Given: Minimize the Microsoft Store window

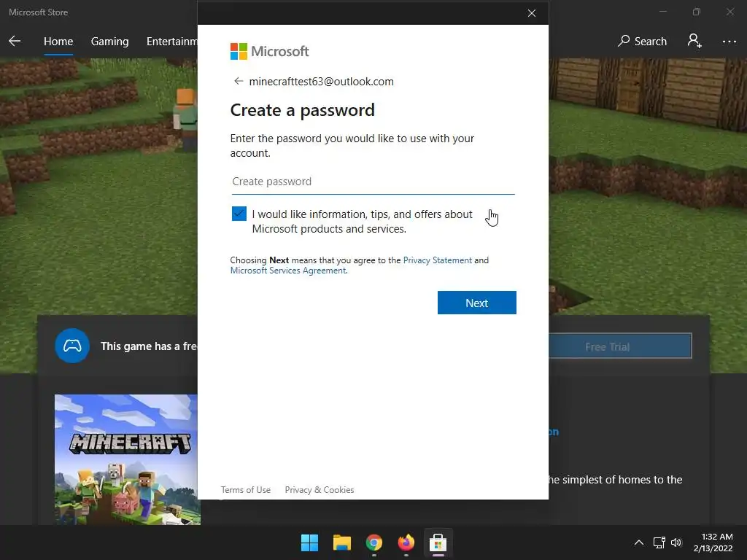Looking at the screenshot, I should point(663,12).
